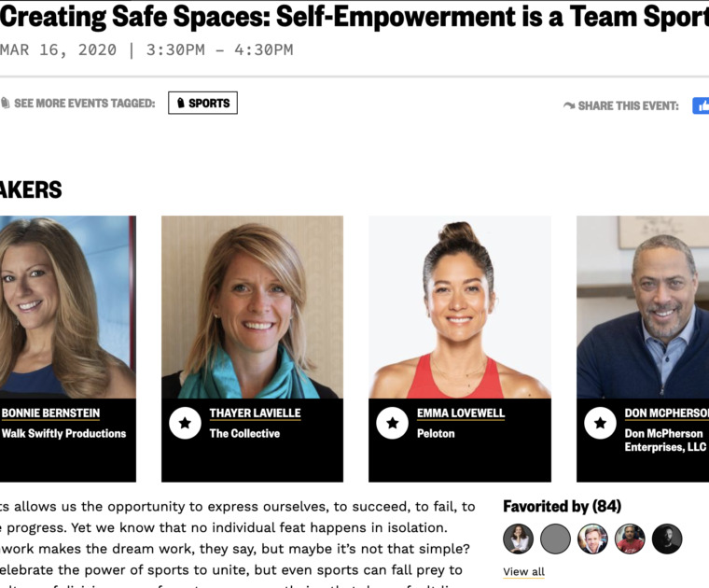The width and height of the screenshot is (709, 588).
Task: Open the gray blank avatar in Favorited by
Action: pyautogui.click(x=556, y=539)
